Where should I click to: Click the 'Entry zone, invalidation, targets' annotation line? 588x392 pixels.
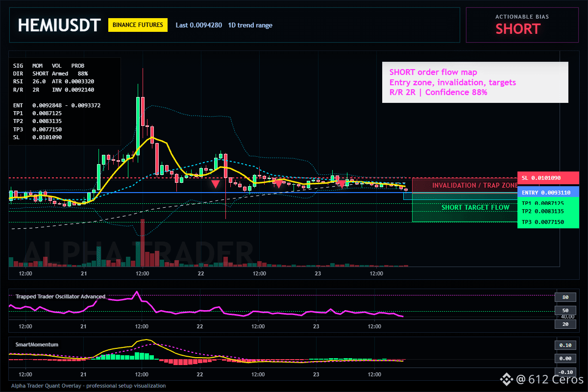click(452, 82)
